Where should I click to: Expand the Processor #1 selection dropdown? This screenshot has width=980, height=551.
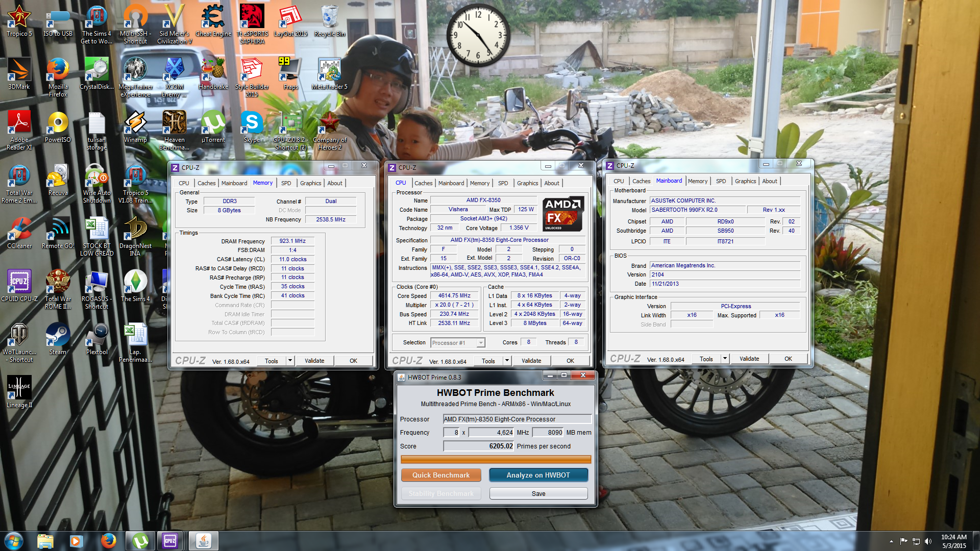(x=481, y=343)
